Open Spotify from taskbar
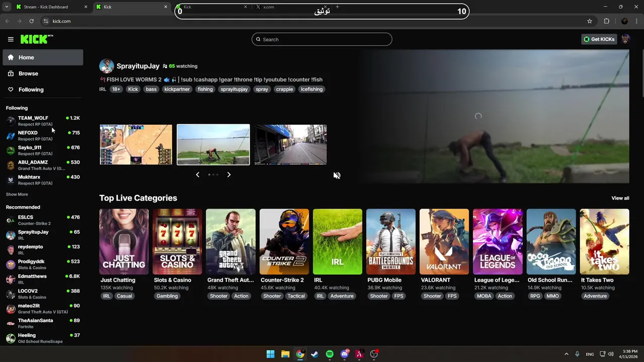644x362 pixels. coord(330,354)
